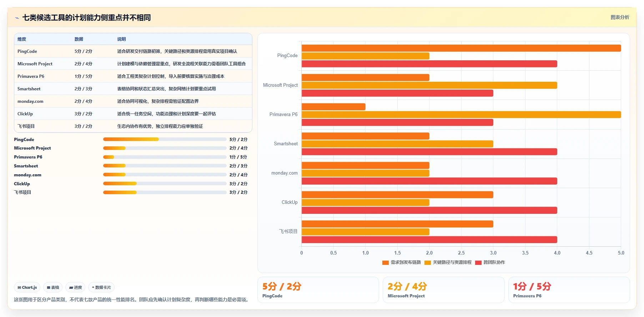Click monday.com label in progress list

pyautogui.click(x=27, y=175)
